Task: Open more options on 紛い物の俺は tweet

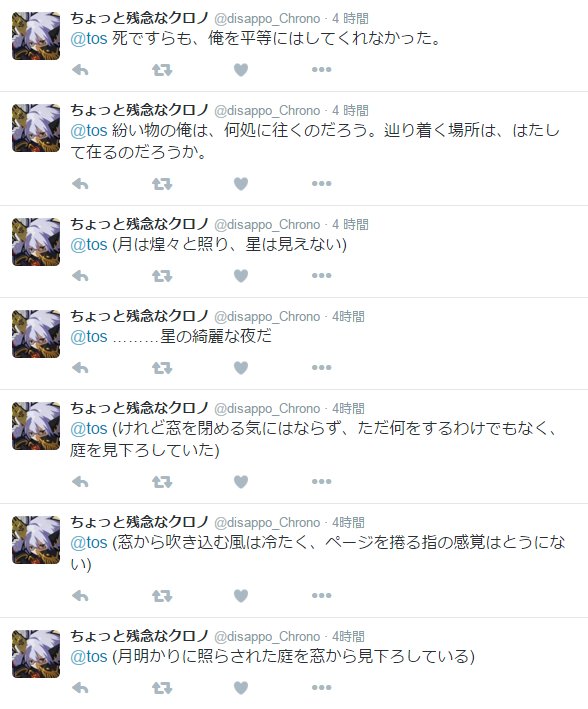Action: coord(322,184)
